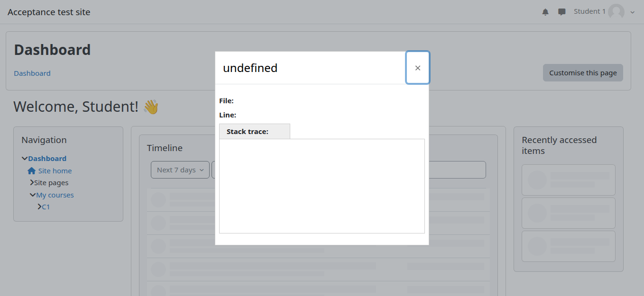
Task: Expand the user menu chevron
Action: click(x=632, y=12)
